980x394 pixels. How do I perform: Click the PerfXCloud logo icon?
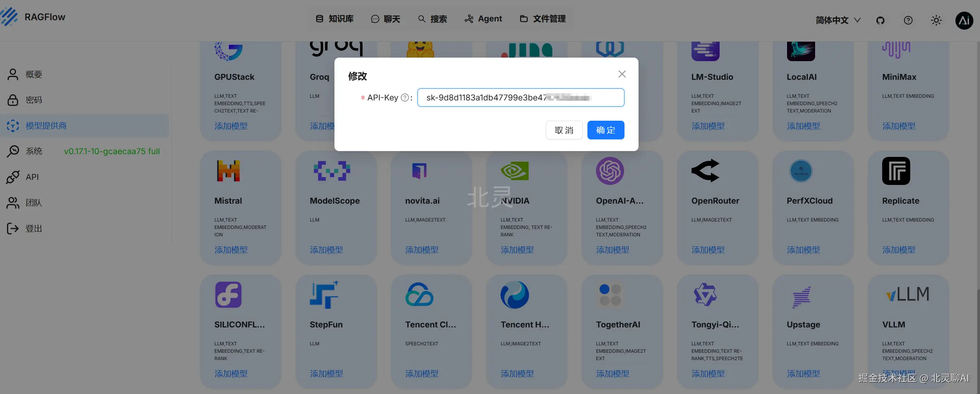pos(801,171)
